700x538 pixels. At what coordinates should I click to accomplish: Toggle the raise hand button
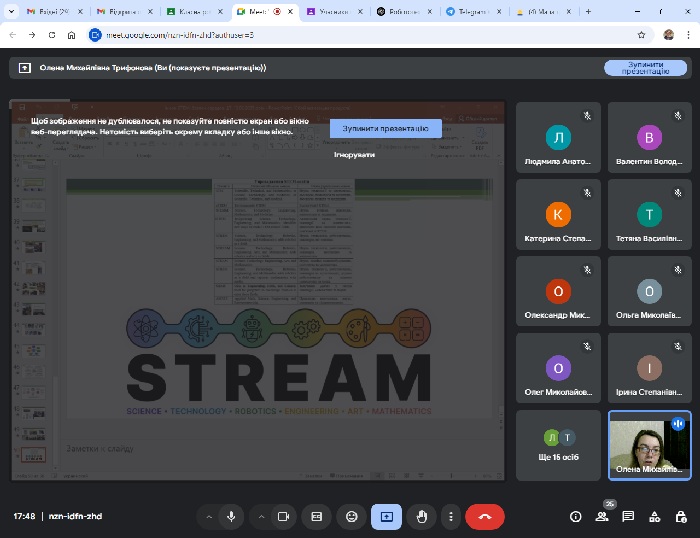pos(422,516)
